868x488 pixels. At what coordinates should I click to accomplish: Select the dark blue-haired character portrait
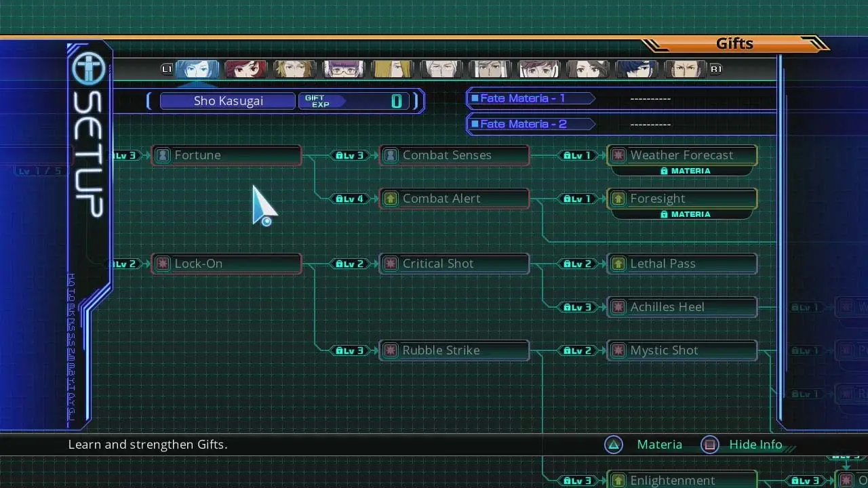pos(636,69)
